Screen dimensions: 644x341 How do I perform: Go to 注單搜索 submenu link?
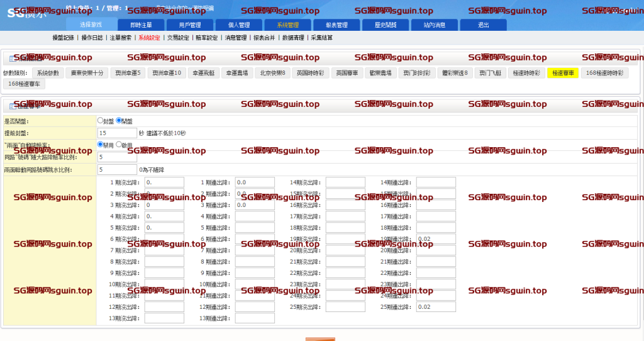coord(120,38)
